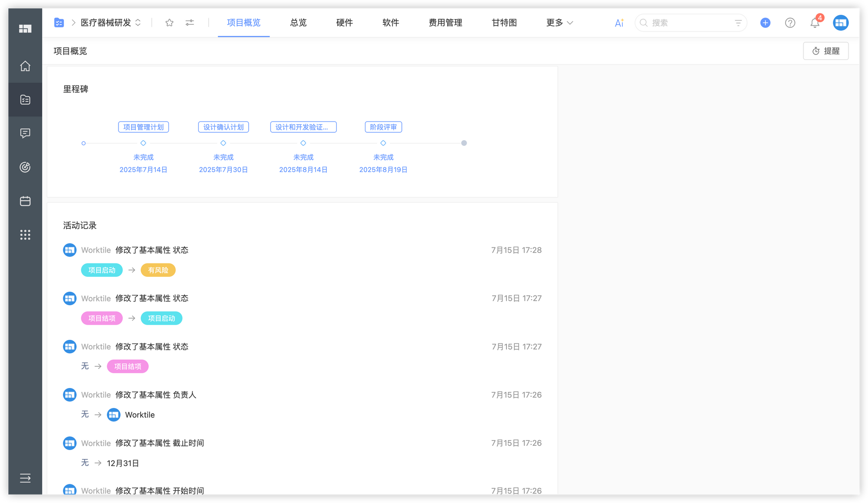Open the home icon in sidebar
Image resolution: width=868 pixels, height=503 pixels.
tap(25, 66)
